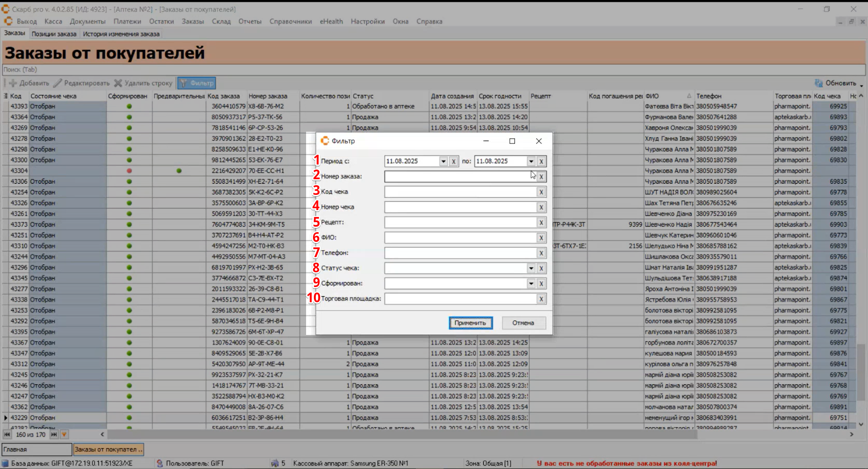Jump to the first record in grid
This screenshot has width=868, height=469.
pos(7,434)
